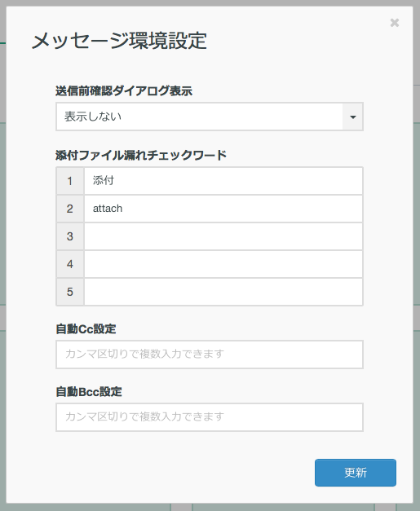Click the blue 更新 button
This screenshot has height=511, width=420.
point(356,473)
